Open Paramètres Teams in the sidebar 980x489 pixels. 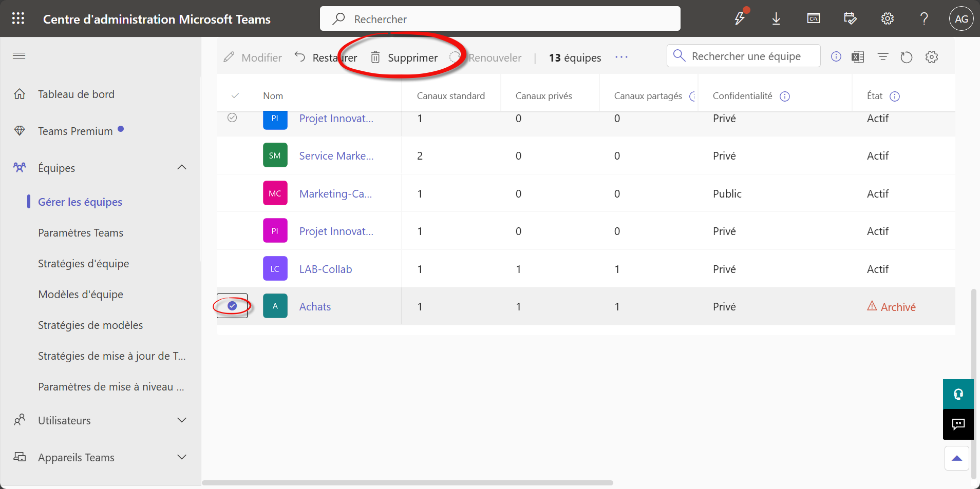pos(81,233)
